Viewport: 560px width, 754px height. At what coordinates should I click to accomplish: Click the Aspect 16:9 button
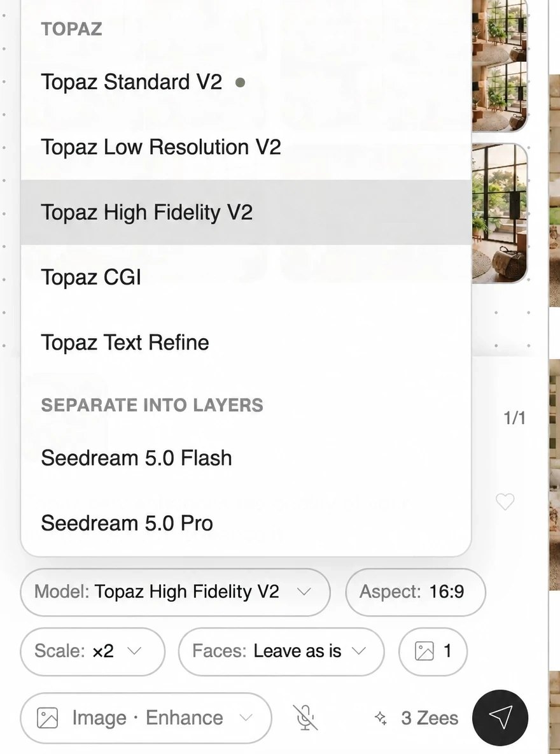pyautogui.click(x=416, y=592)
